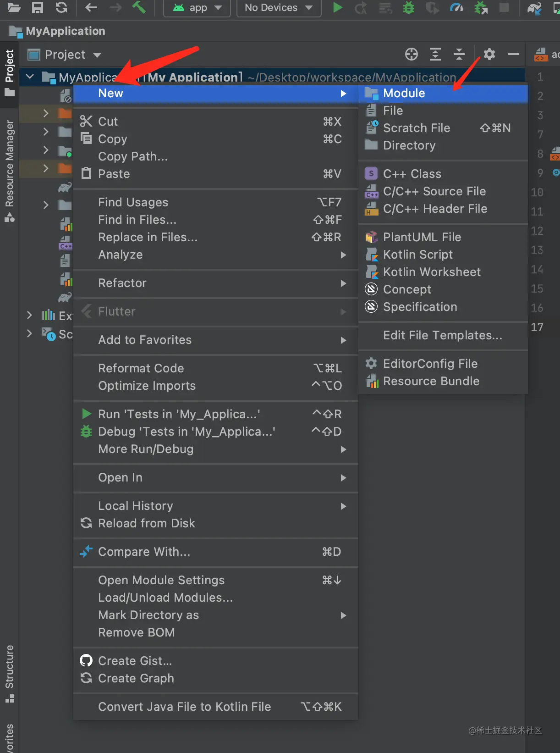Choose Directory from the New submenu
Viewport: 560px width, 753px height.
tap(443, 145)
